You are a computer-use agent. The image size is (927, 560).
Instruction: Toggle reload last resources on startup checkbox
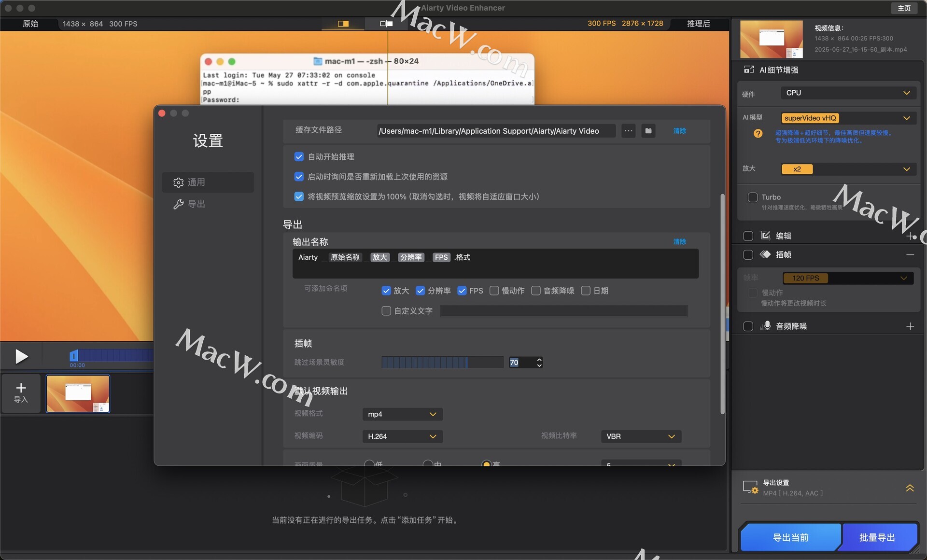(x=299, y=177)
